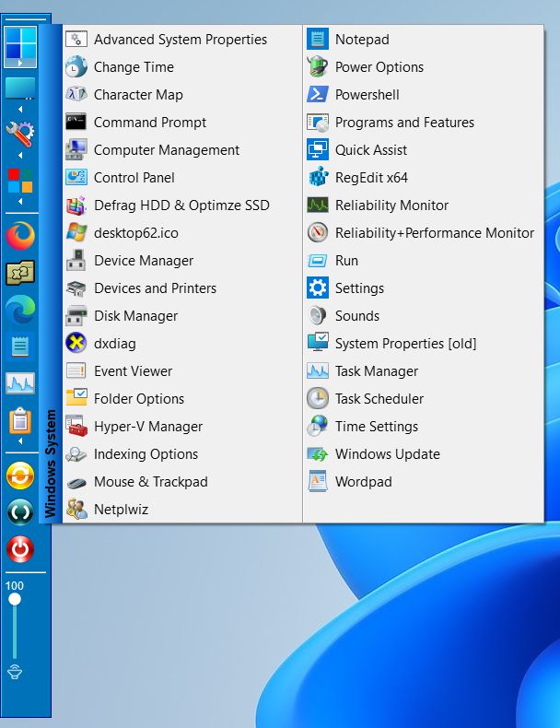Click the speaker icon below volume slider
The height and width of the screenshot is (728, 560).
click(x=15, y=671)
